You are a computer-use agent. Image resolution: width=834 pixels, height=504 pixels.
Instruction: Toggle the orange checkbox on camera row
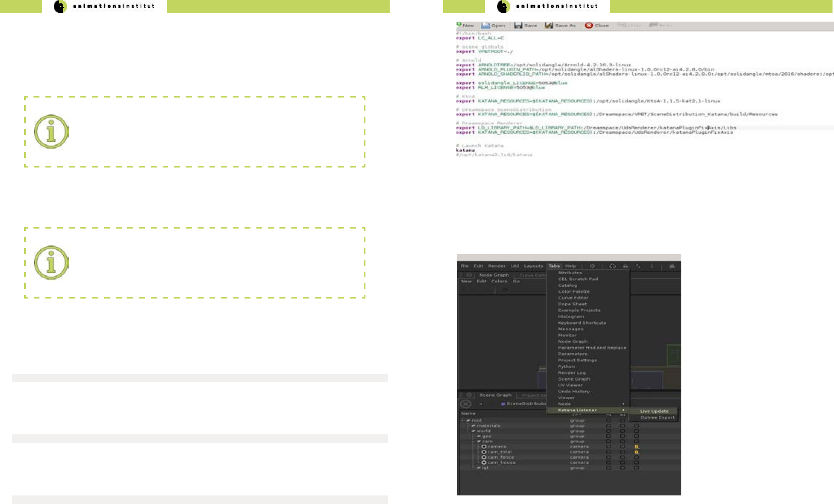click(637, 447)
